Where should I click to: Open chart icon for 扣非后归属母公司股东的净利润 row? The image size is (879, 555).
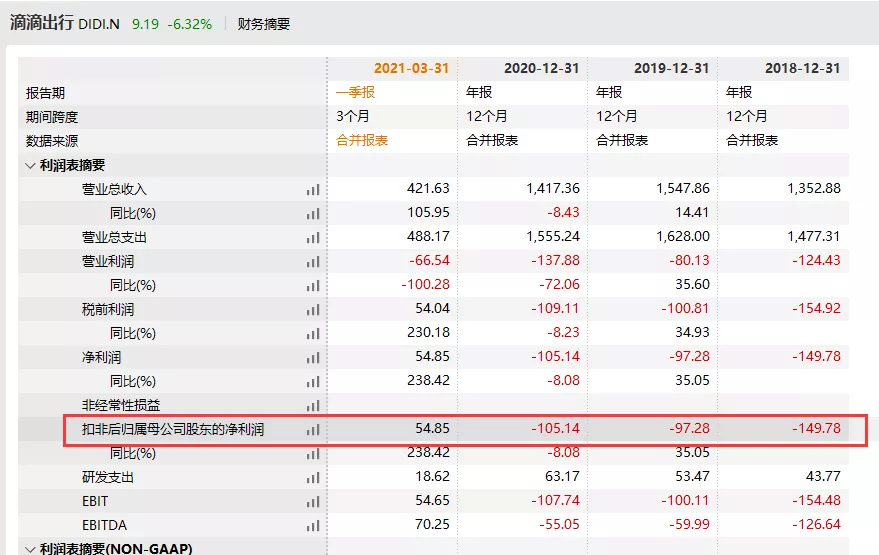(x=313, y=430)
